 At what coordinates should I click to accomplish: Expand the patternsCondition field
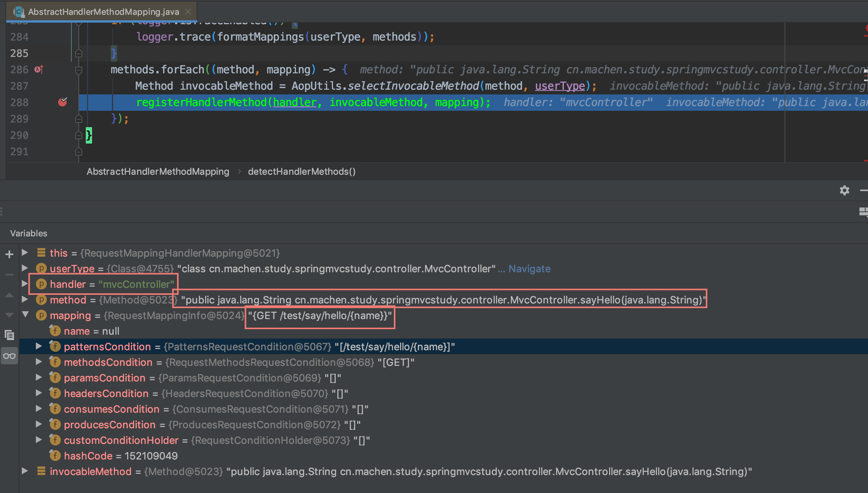click(39, 346)
